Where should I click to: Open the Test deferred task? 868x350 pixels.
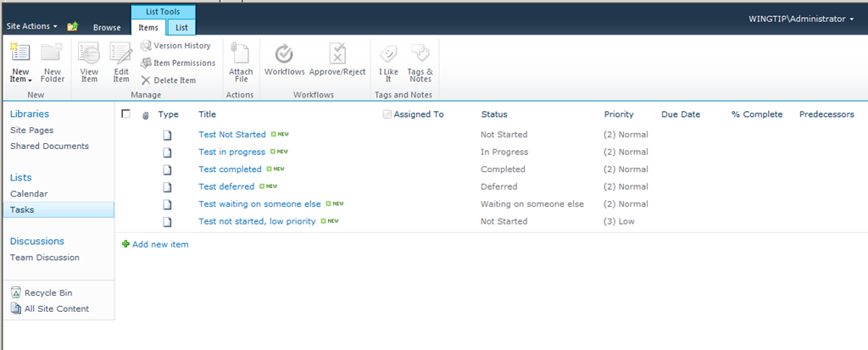(x=226, y=186)
